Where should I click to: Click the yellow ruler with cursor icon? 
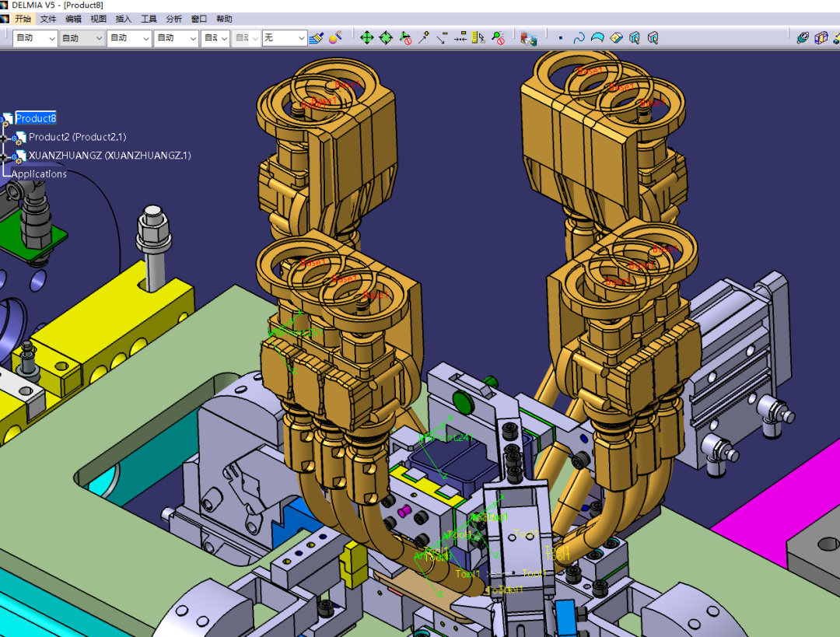(x=478, y=38)
